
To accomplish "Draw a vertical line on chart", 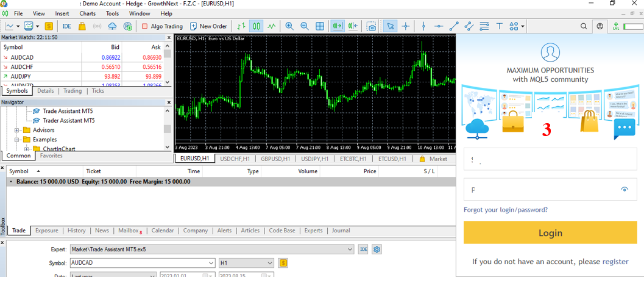I will click(423, 26).
